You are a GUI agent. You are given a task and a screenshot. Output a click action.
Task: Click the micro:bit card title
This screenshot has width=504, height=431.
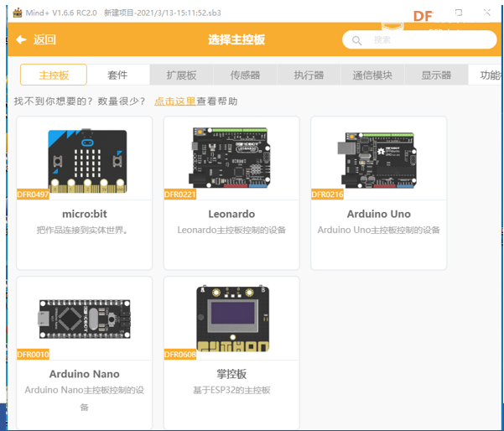coord(85,214)
